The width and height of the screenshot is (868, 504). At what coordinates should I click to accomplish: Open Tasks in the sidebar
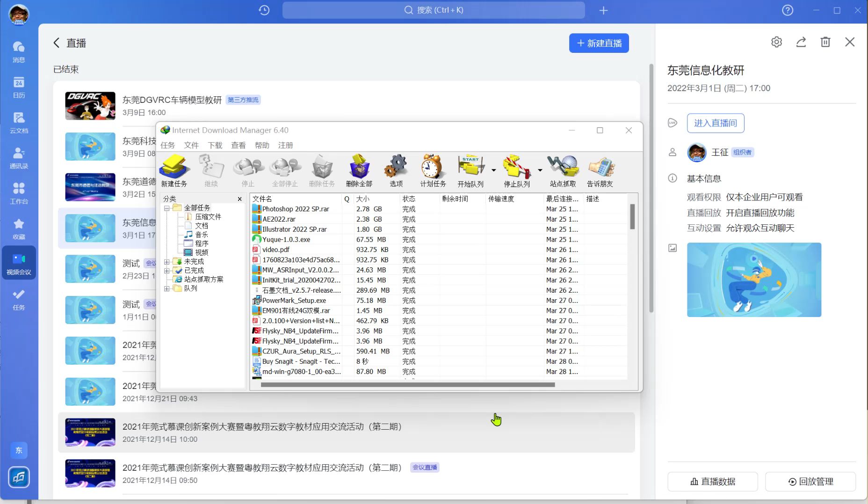(19, 300)
